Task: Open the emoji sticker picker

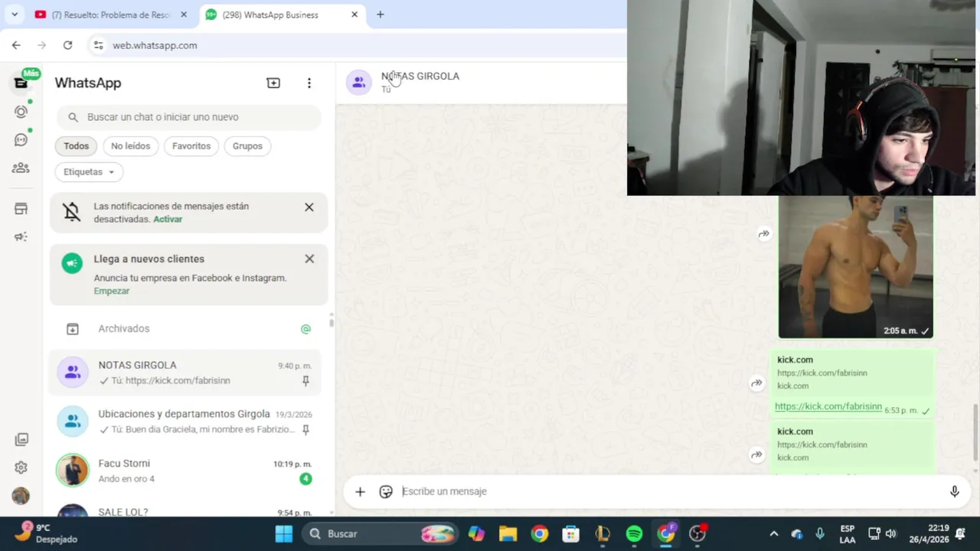Action: click(x=386, y=491)
